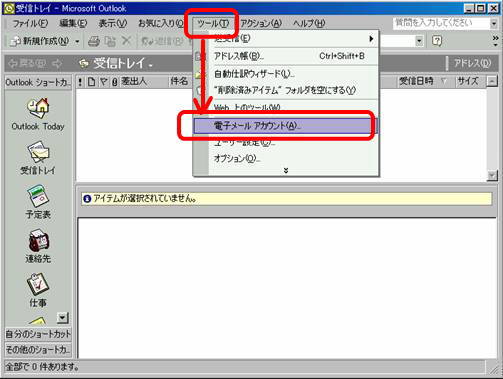Click the 自分のショートカット group button
Screen dimensions: 503x379
click(38, 334)
